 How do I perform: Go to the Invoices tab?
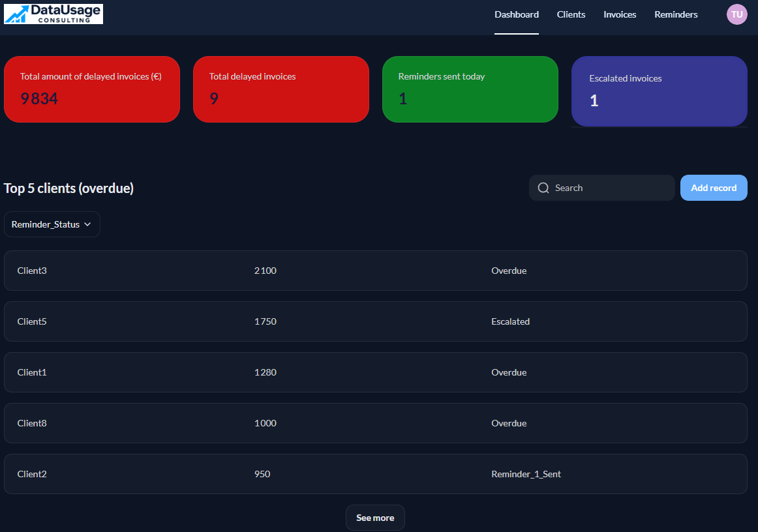[620, 14]
